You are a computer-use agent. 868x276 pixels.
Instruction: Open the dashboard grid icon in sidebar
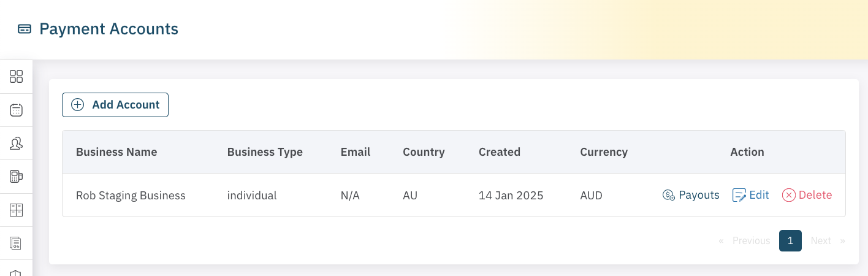[17, 77]
